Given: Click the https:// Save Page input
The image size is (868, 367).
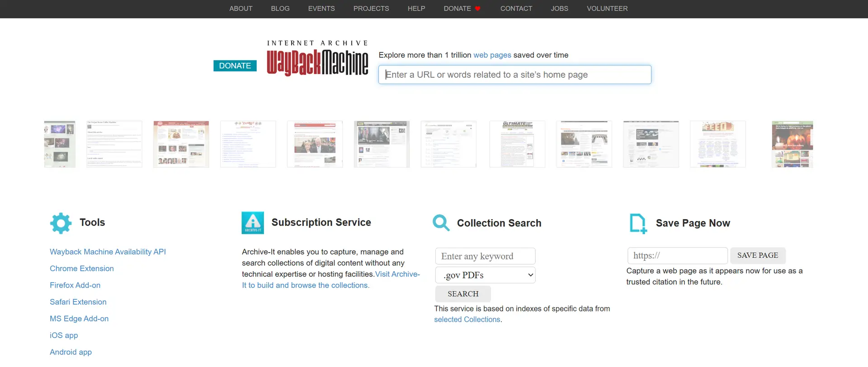Looking at the screenshot, I should [677, 255].
